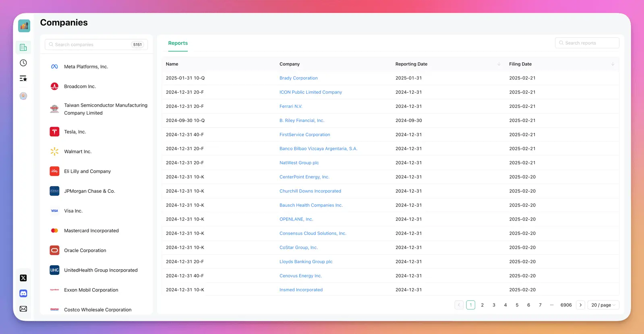Open FirstService Corporation link

(304, 134)
